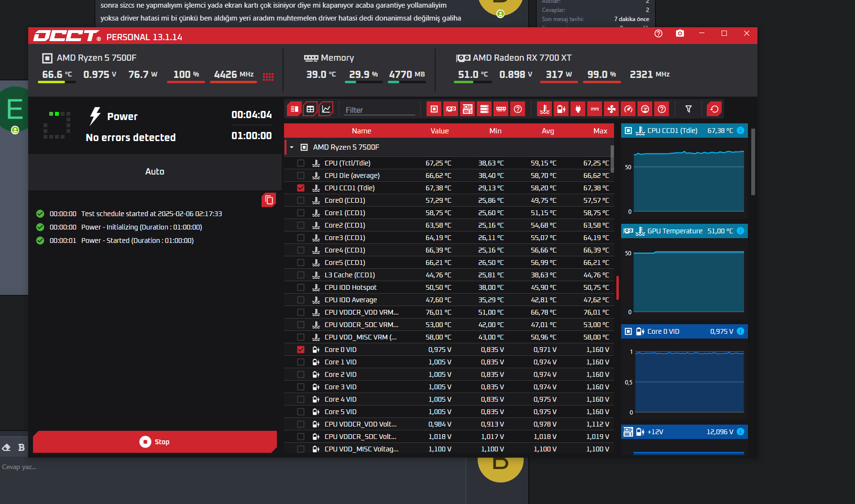This screenshot has height=504, width=855.
Task: Click the funnel filter icon
Action: pyautogui.click(x=689, y=109)
